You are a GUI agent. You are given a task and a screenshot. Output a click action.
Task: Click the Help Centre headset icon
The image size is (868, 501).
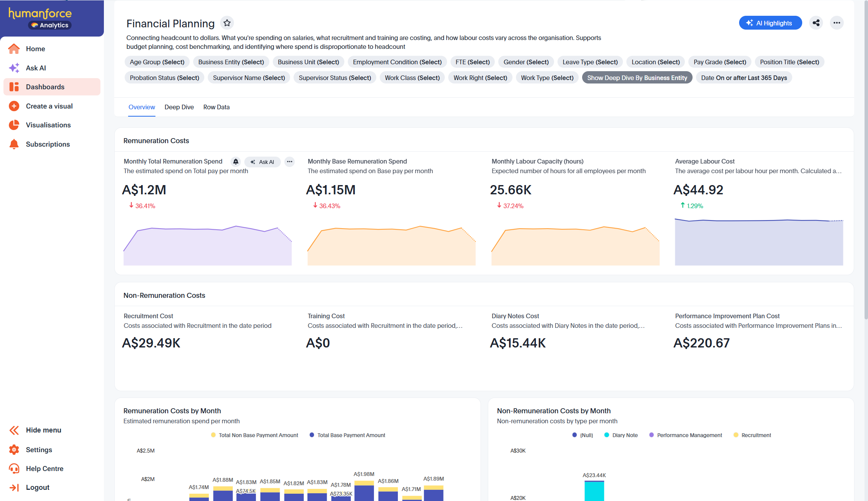[14, 468]
